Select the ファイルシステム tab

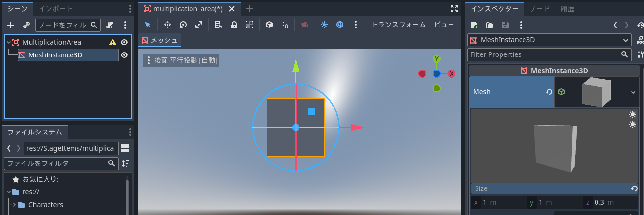pyautogui.click(x=35, y=132)
